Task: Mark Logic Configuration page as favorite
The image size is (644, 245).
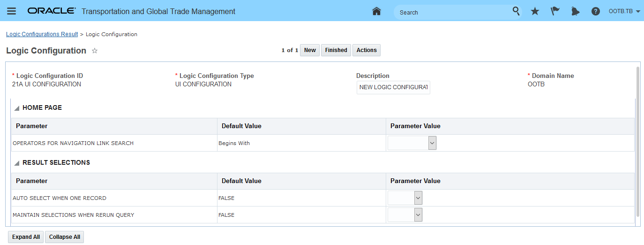Action: pos(95,51)
